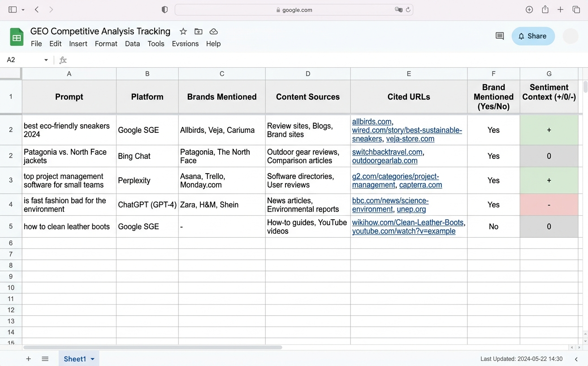Screen dimensions: 588x366
Task: Select the Perplexity platform cell
Action: (x=147, y=180)
